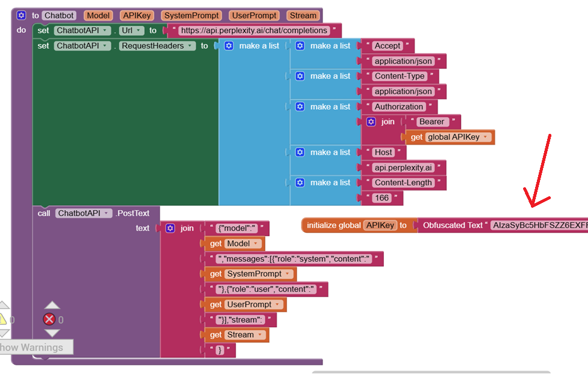Select the APIKey parameter on procedure header
588x380 pixels.
(137, 16)
